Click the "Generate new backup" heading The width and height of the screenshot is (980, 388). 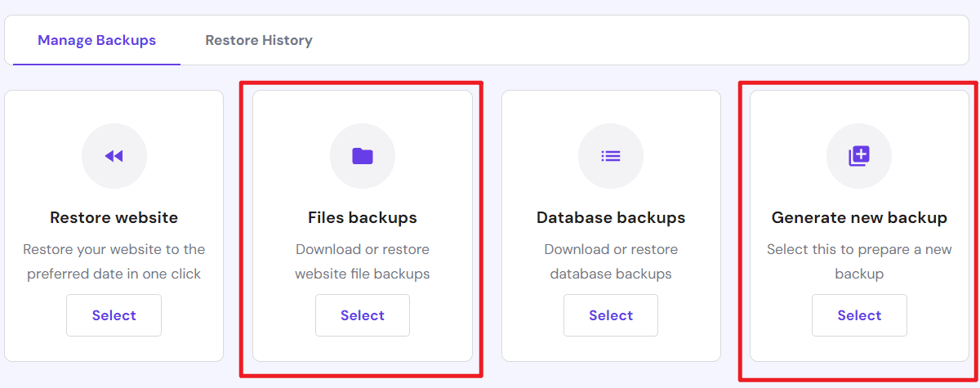click(x=859, y=218)
